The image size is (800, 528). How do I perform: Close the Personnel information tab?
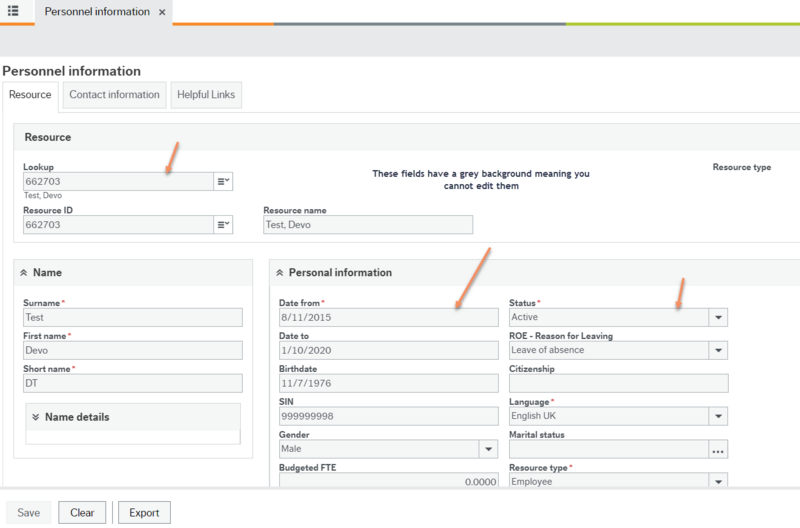162,12
